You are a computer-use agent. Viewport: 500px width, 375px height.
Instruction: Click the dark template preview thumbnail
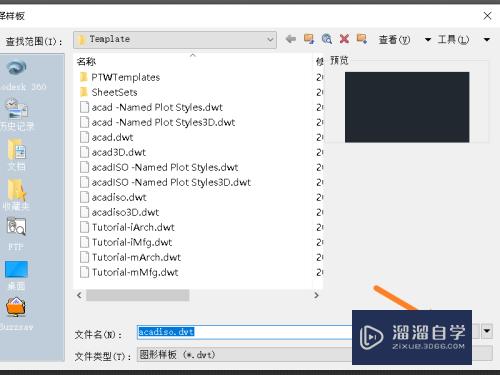tap(407, 107)
